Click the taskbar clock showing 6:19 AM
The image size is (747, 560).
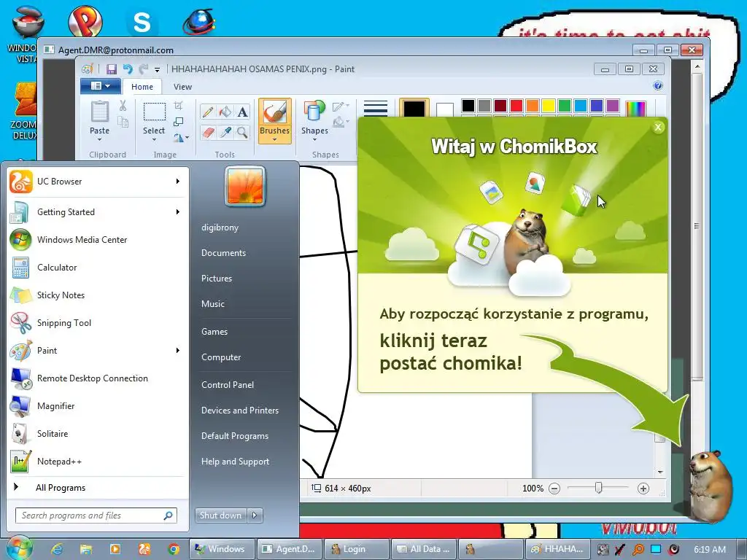tap(710, 550)
